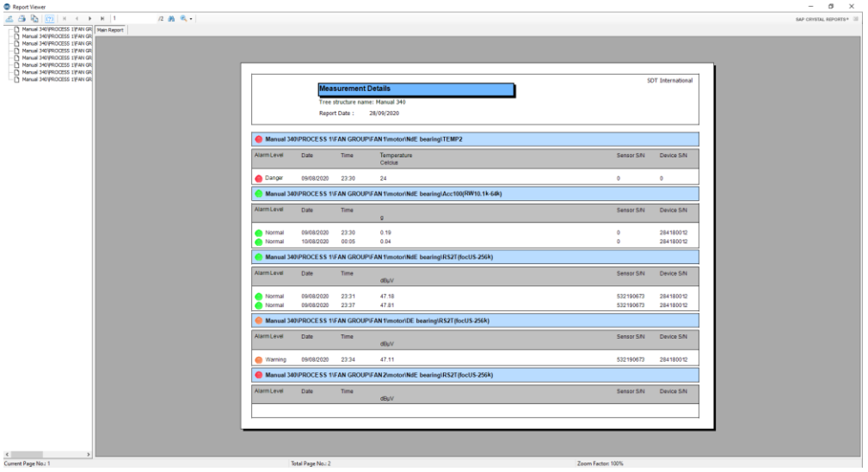Viewport: 868px width, 472px height.
Task: Go to the previous page
Action: [x=77, y=18]
